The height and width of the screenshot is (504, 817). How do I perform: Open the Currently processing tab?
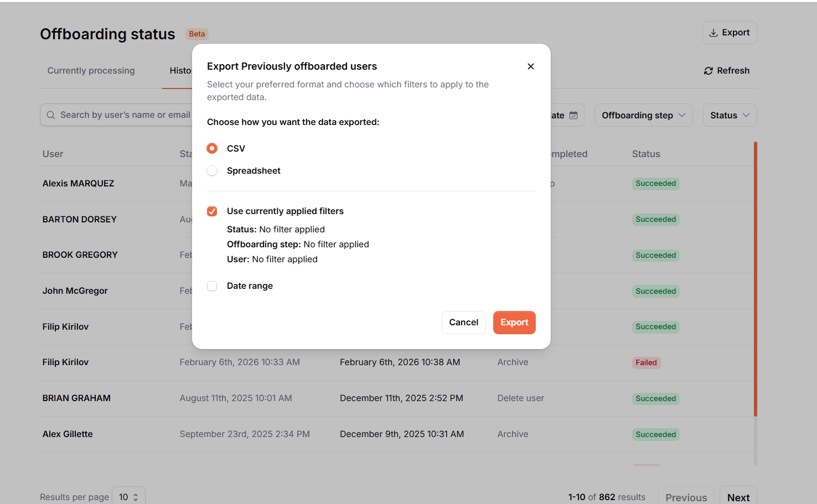pyautogui.click(x=91, y=71)
